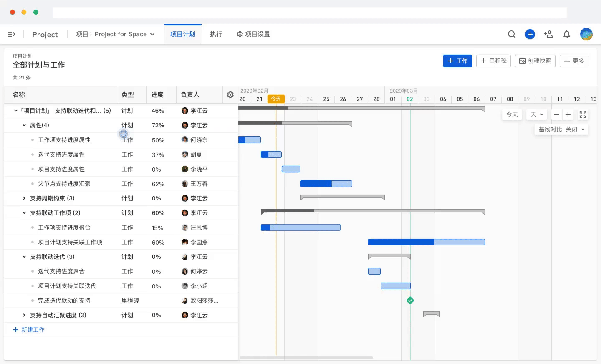Click 欧阳莎莎's avatar in the owner column
Viewport: 601px width, 364px height.
click(x=185, y=301)
